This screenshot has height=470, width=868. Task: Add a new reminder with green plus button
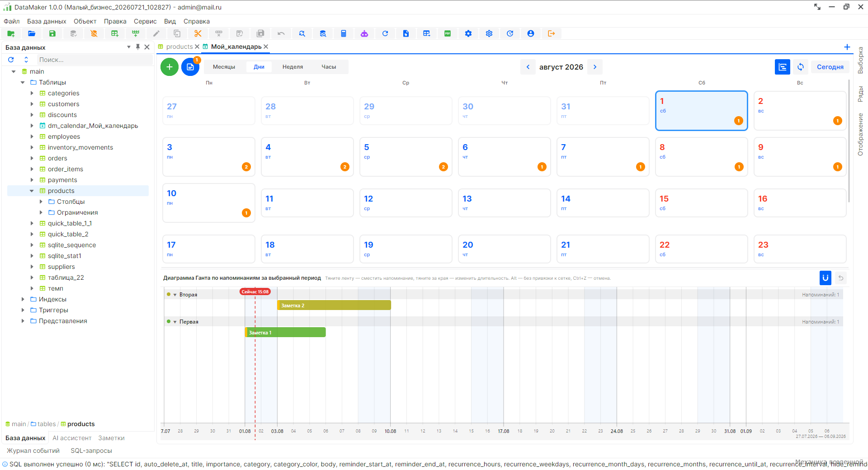(x=170, y=67)
